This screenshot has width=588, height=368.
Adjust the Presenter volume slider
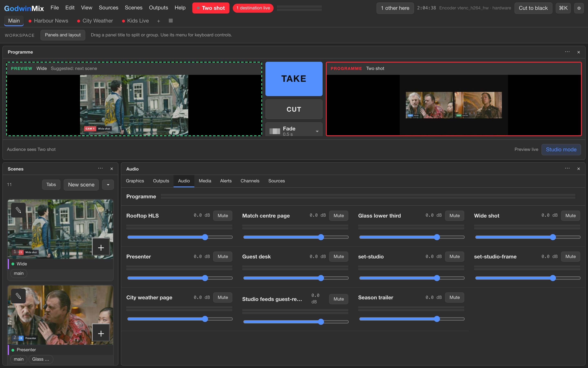coord(180,278)
